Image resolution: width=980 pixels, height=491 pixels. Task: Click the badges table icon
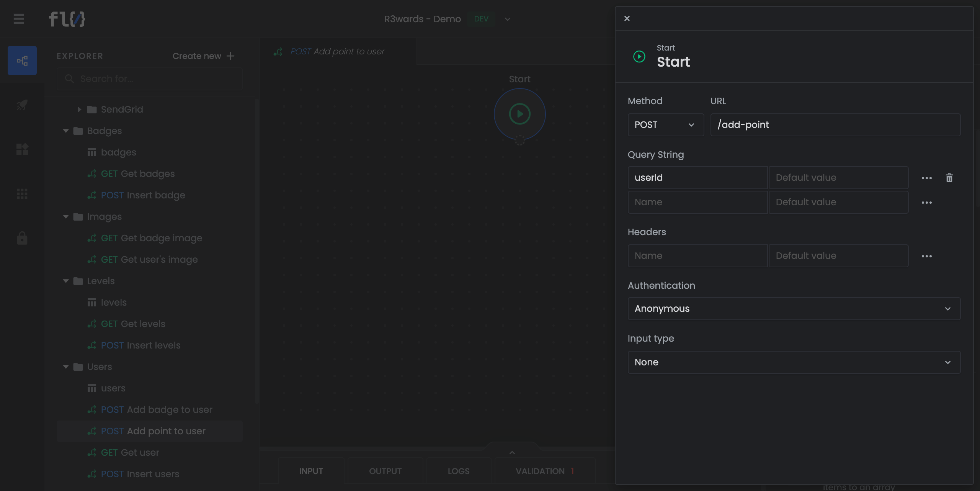92,152
